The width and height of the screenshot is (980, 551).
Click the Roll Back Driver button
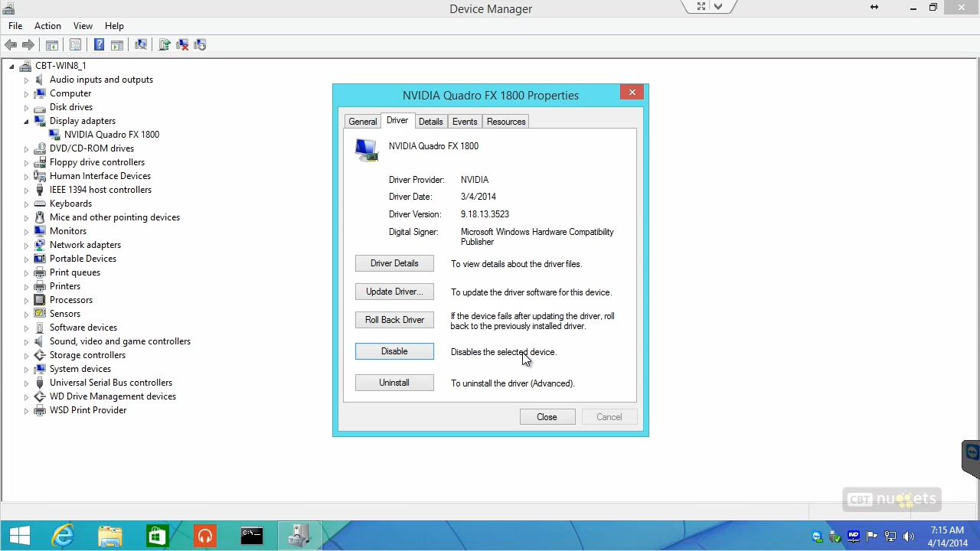[x=394, y=320]
